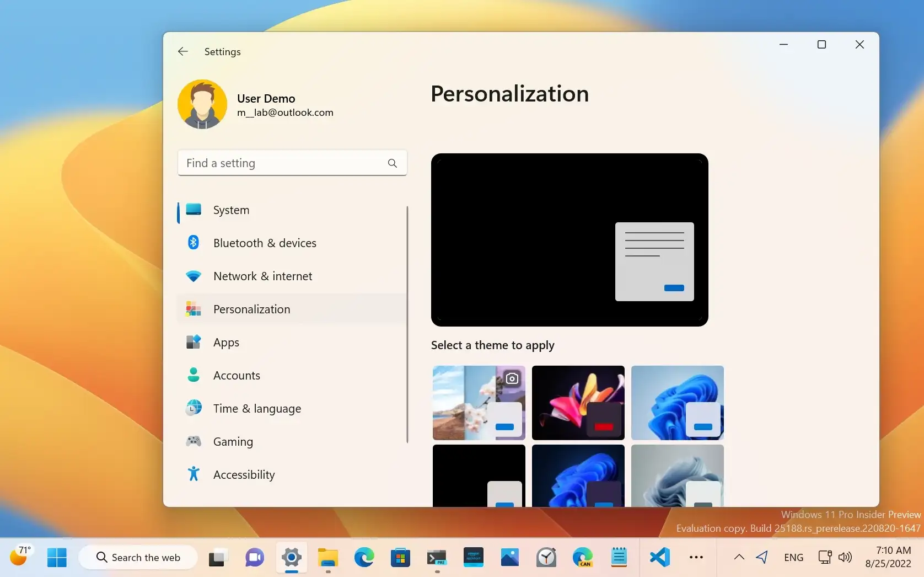Apply the light blue bloom theme

coord(678,403)
